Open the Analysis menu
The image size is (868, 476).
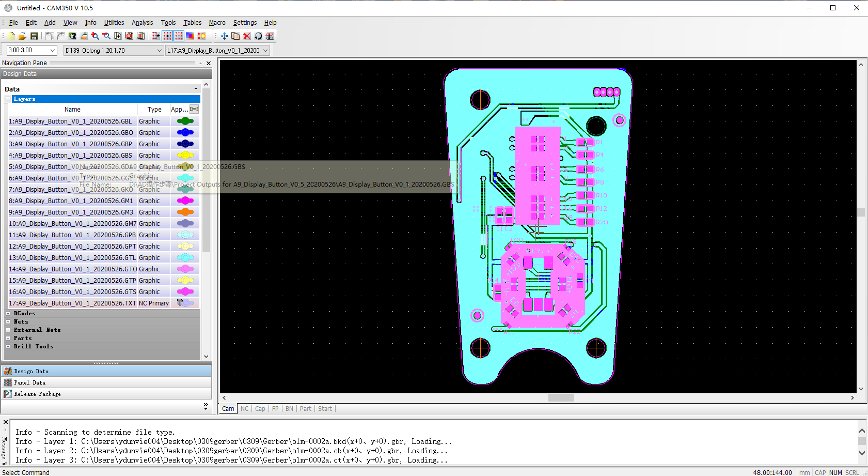(142, 22)
